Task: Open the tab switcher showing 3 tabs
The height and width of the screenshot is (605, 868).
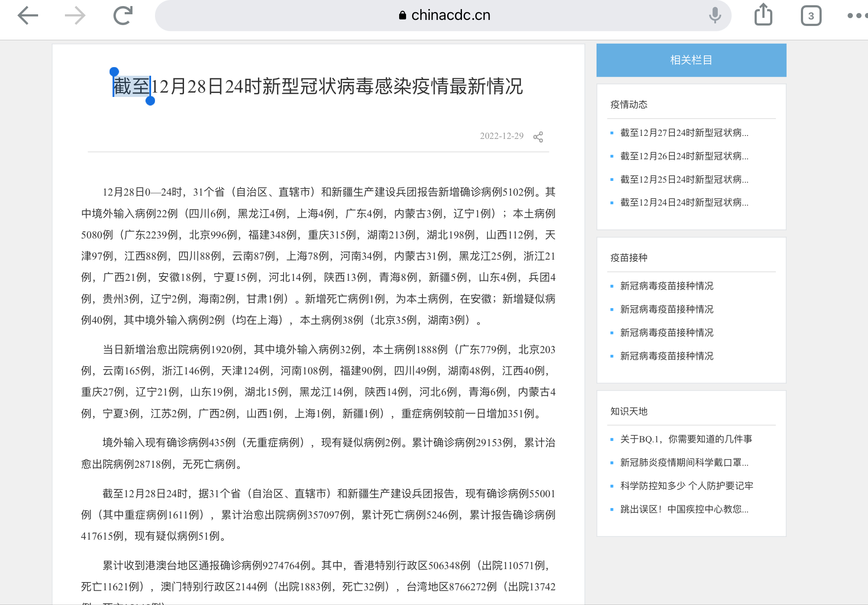Action: point(811,16)
